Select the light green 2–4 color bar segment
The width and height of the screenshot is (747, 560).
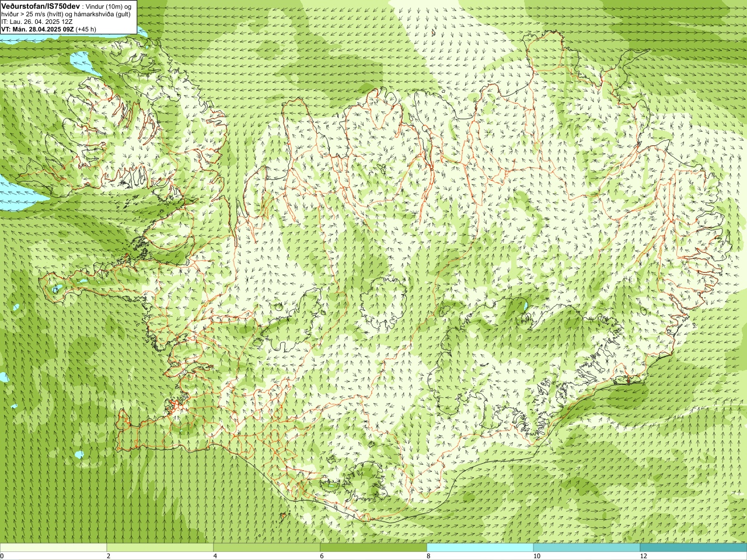point(160,547)
